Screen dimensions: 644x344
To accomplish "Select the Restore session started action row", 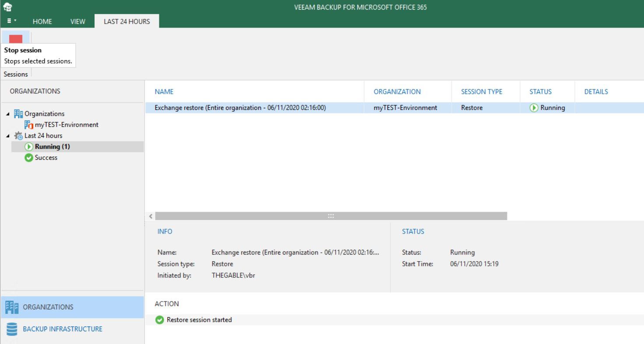I will [394, 320].
